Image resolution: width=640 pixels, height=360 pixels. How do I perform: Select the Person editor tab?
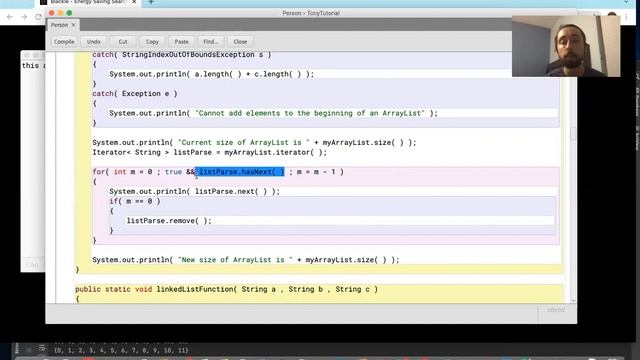pos(60,25)
